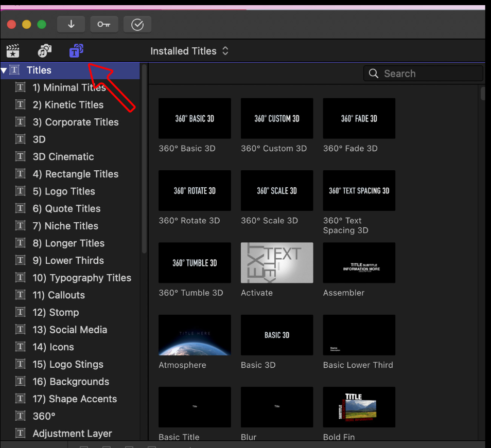Click the '360° Fade 3D' caption text
Image resolution: width=491 pixels, height=448 pixels.
tap(350, 148)
